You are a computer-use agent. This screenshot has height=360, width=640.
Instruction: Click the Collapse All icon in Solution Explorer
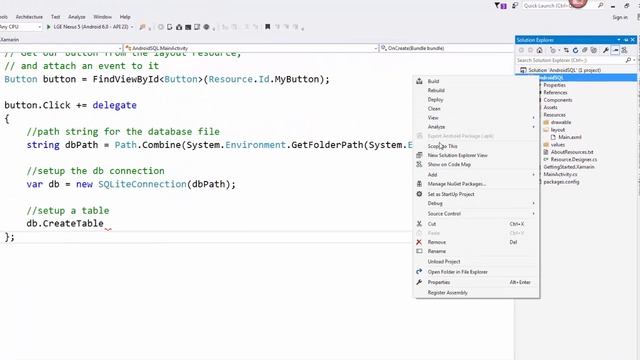584,50
